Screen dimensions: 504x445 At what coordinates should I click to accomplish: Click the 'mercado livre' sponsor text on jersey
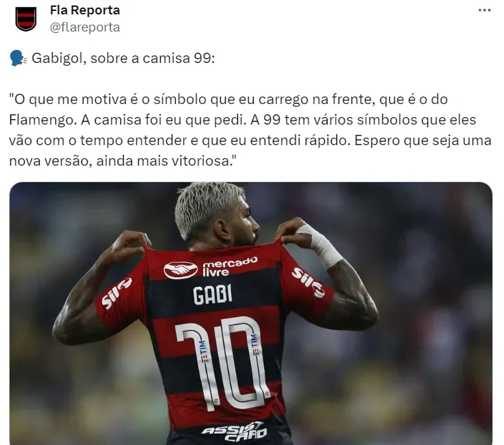pyautogui.click(x=230, y=267)
